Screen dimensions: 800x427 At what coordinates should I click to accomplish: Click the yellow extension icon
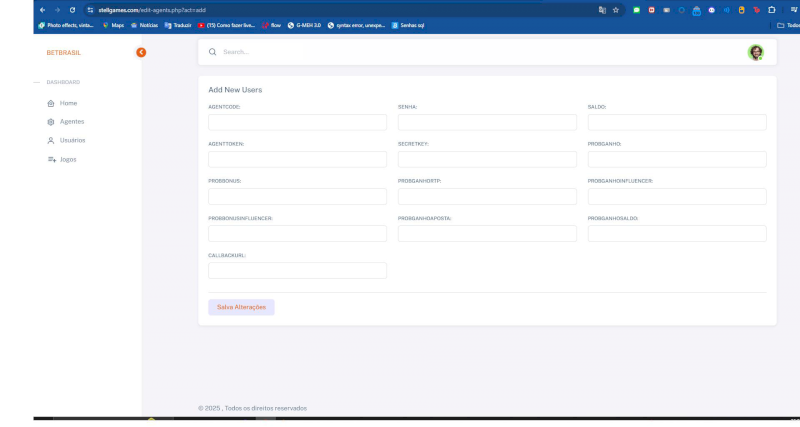click(741, 10)
